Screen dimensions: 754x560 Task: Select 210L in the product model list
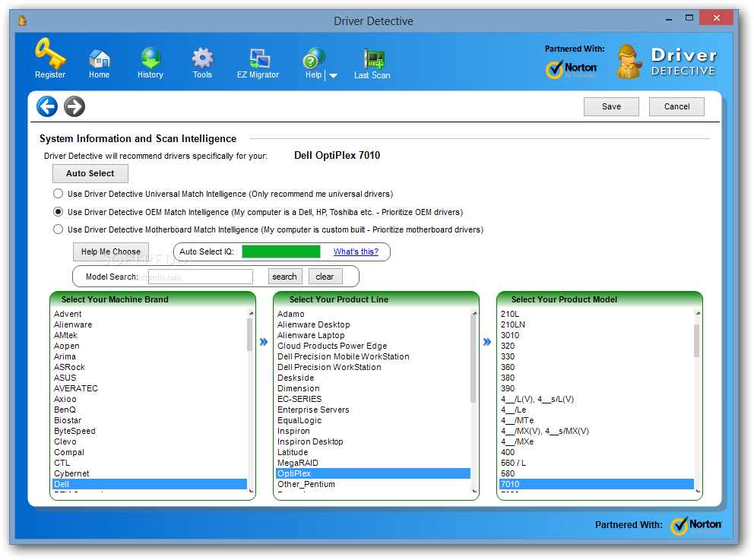(597, 314)
